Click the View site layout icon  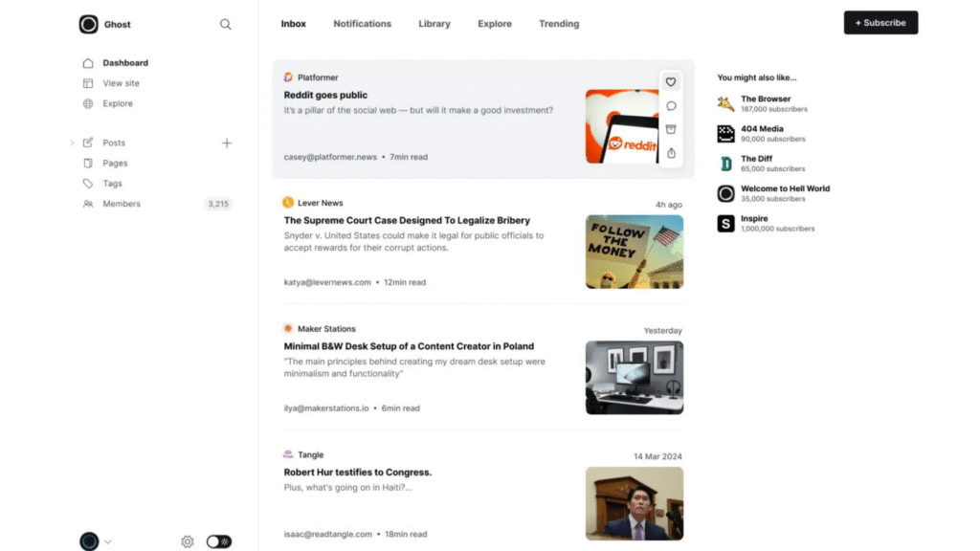pos(88,83)
